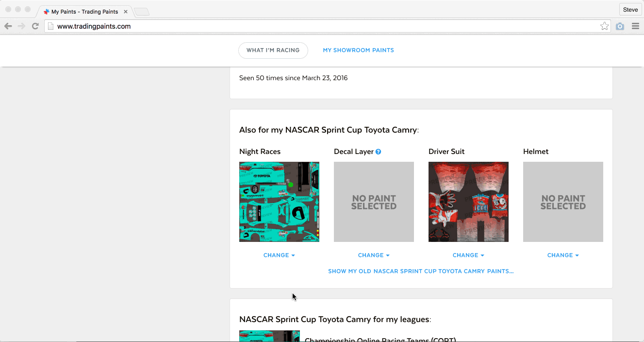Click the Helmet No Paint Selected placeholder
The image size is (644, 342).
tap(563, 202)
